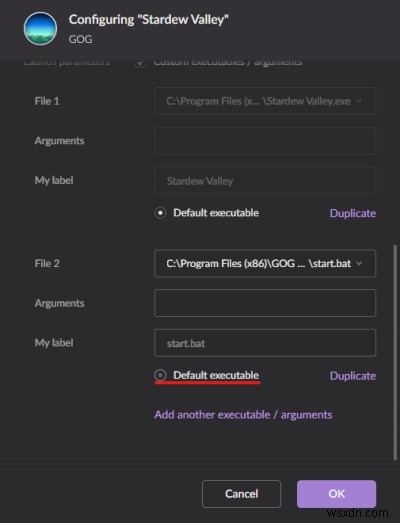Click the vertical scrollbar in the dialog
400x523 pixels.
(395, 353)
